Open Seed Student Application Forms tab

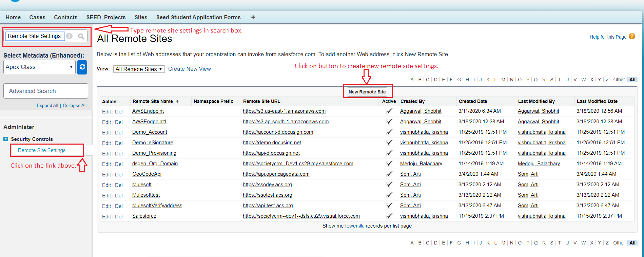[198, 17]
